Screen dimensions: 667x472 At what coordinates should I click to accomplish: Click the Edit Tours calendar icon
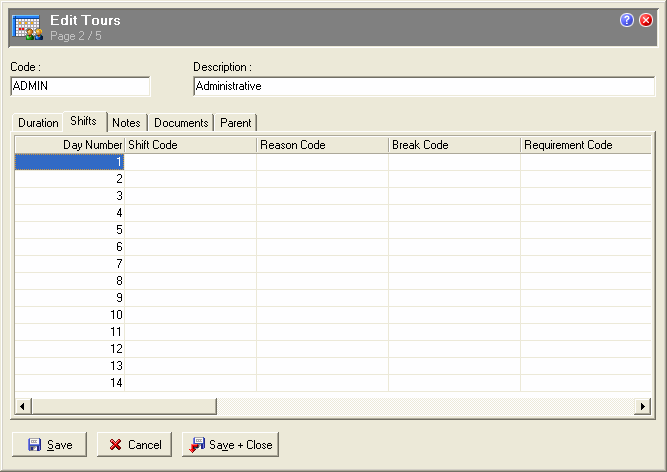[26, 27]
